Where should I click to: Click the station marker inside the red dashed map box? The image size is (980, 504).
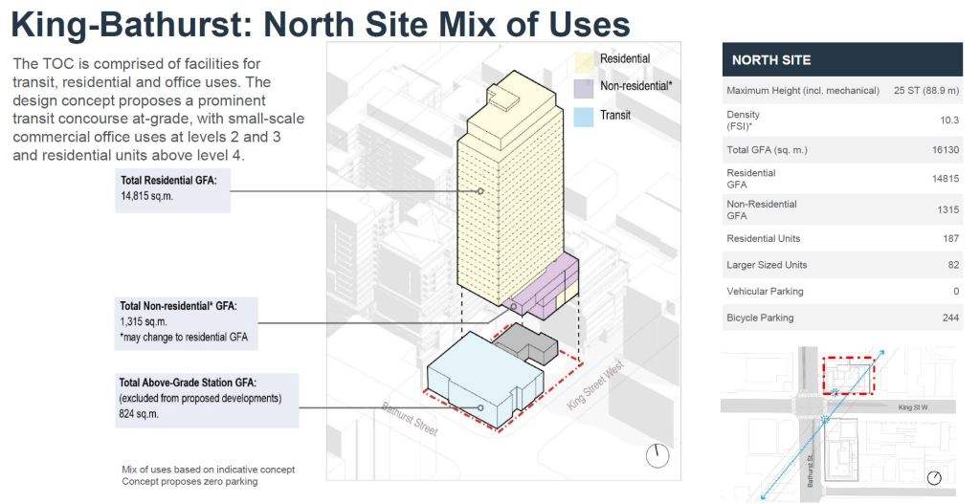836,393
